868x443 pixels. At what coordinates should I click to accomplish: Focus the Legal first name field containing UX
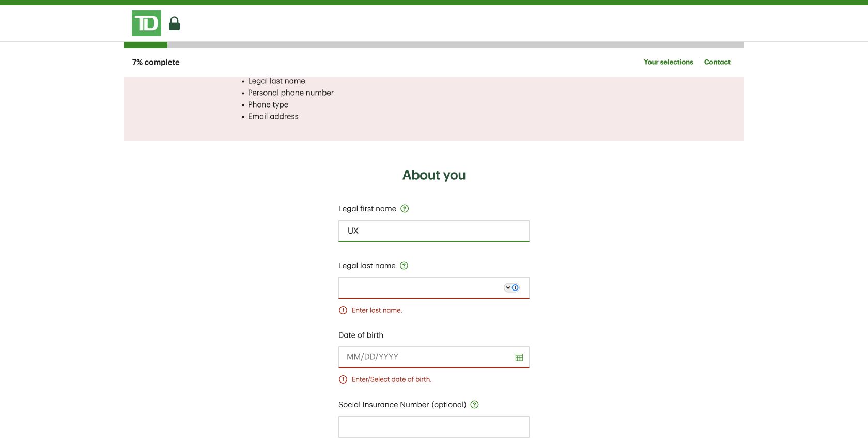(434, 231)
